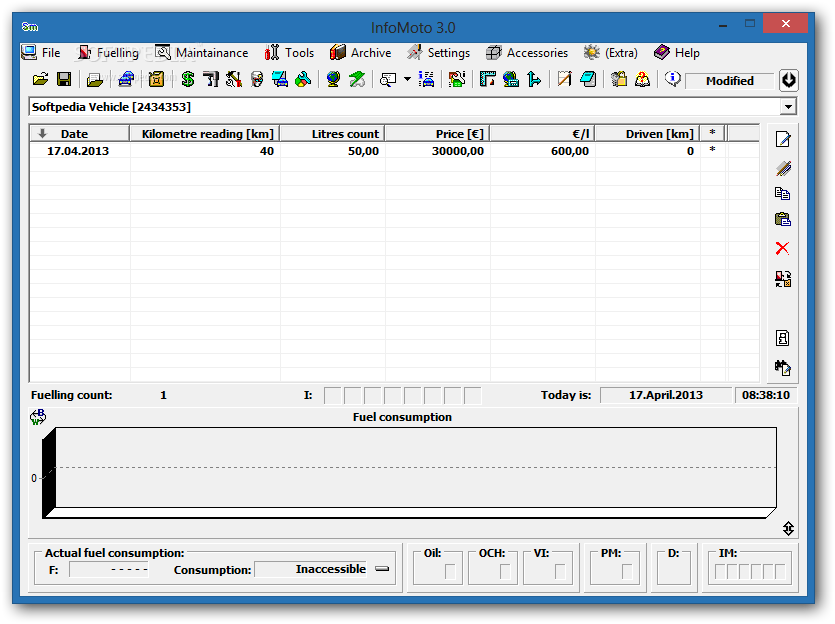Click the paste clipboard icon in sidebar
Viewport: 835px width, 624px height.
(783, 219)
